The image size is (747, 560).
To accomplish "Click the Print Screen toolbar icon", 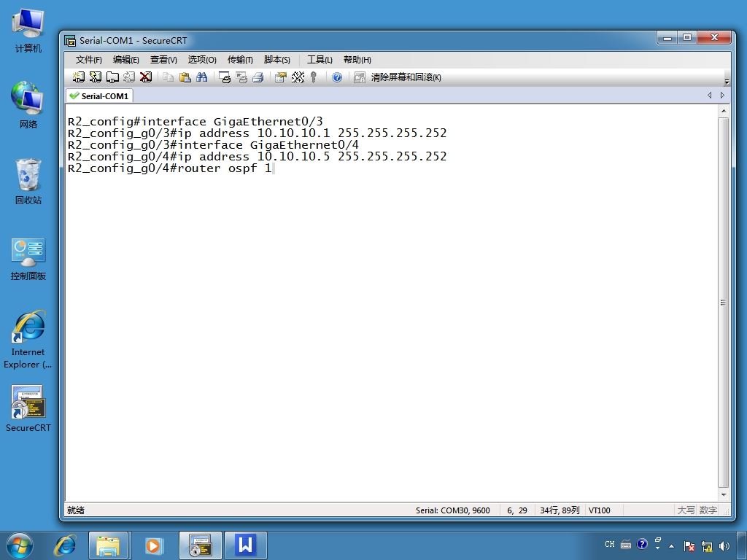I will [225, 77].
